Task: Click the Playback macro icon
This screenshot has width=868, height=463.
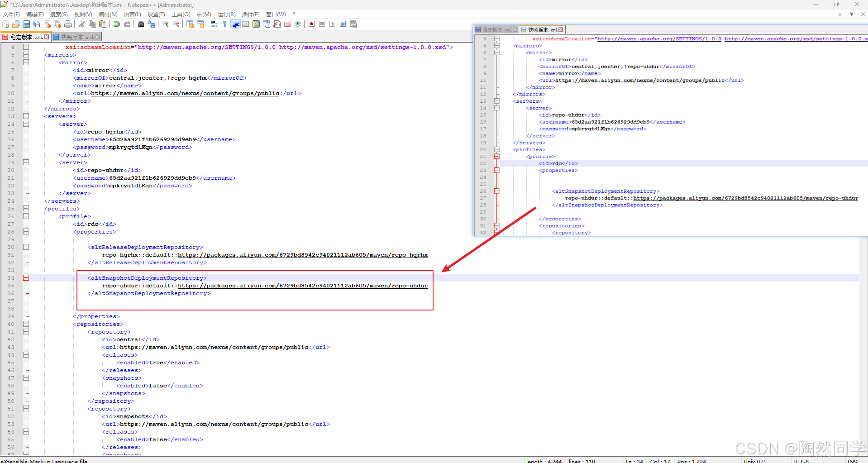Action: click(333, 24)
